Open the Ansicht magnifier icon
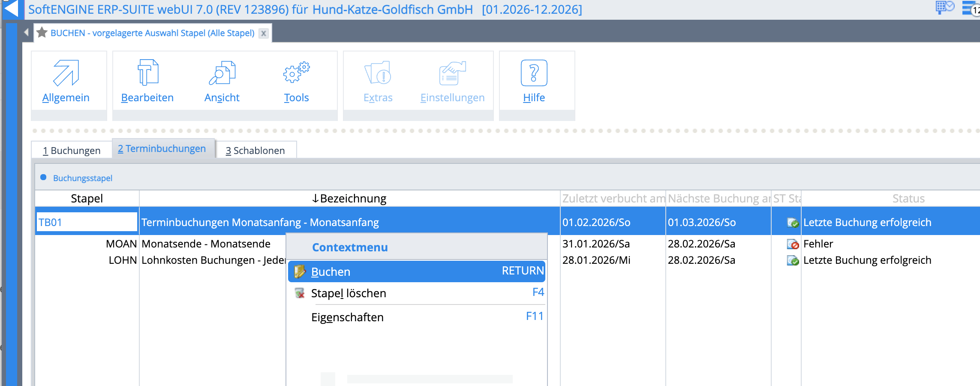The width and height of the screenshot is (980, 386). tap(222, 73)
